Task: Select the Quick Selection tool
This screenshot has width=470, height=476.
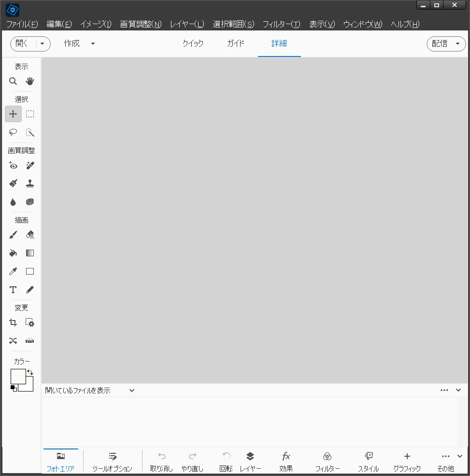Action: pos(30,132)
